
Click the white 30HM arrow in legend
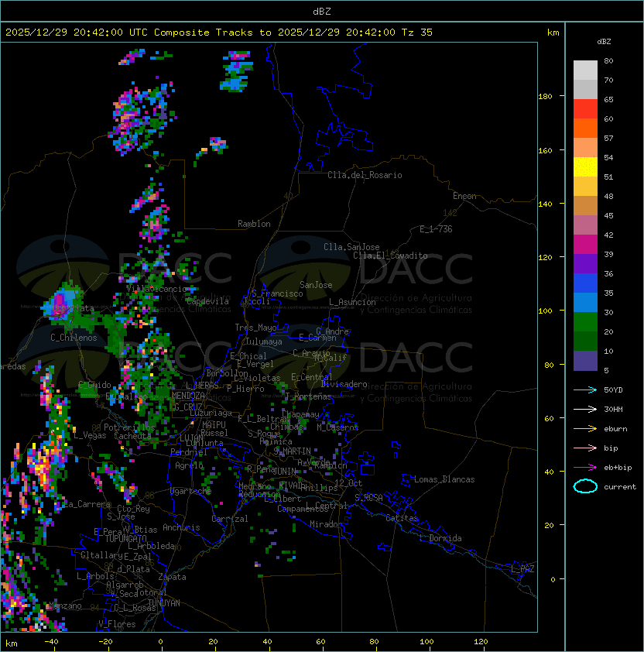point(585,409)
